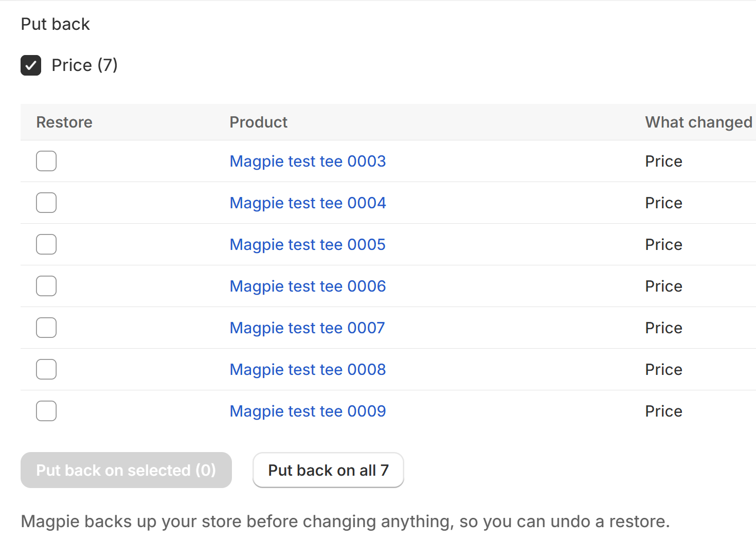The height and width of the screenshot is (540, 756).
Task: Tick restore checkbox for Magpie test tee 0004
Action: click(46, 203)
